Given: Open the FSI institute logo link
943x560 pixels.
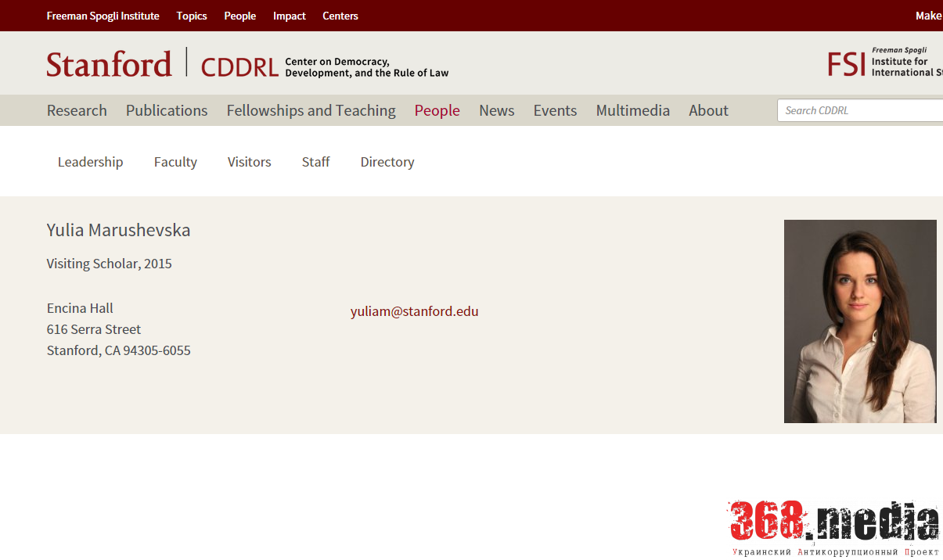Looking at the screenshot, I should click(x=884, y=63).
